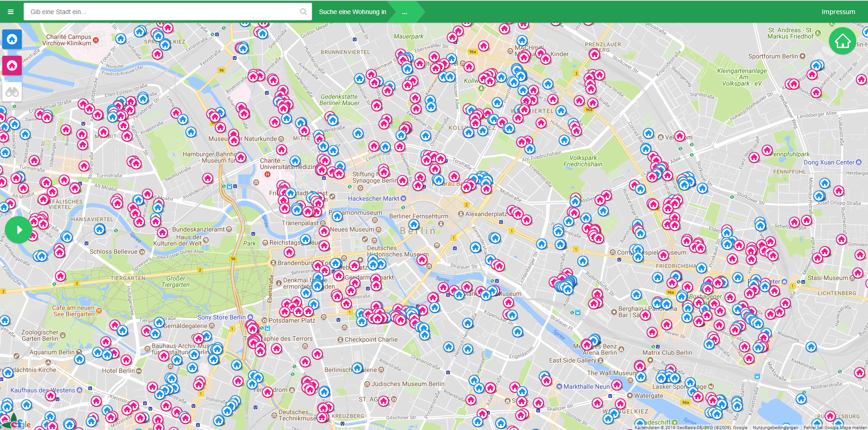
Task: Click the green round home button
Action: [842, 41]
